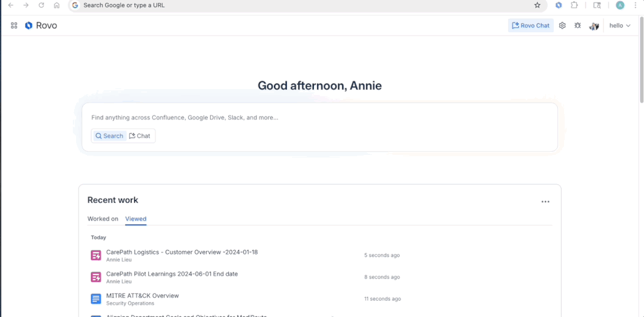
Task: Open the user profile avatar
Action: tap(594, 26)
